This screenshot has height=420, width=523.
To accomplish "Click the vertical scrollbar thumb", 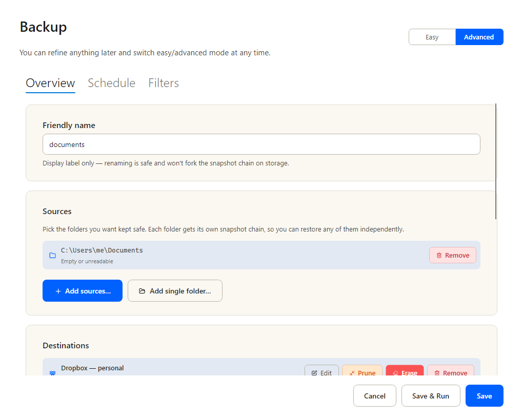I will point(496,161).
